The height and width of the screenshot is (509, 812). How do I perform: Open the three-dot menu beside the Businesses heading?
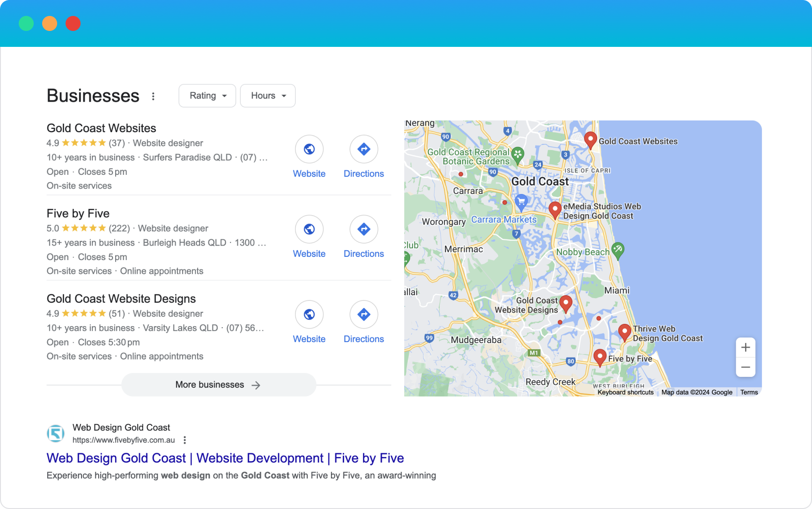pyautogui.click(x=153, y=96)
